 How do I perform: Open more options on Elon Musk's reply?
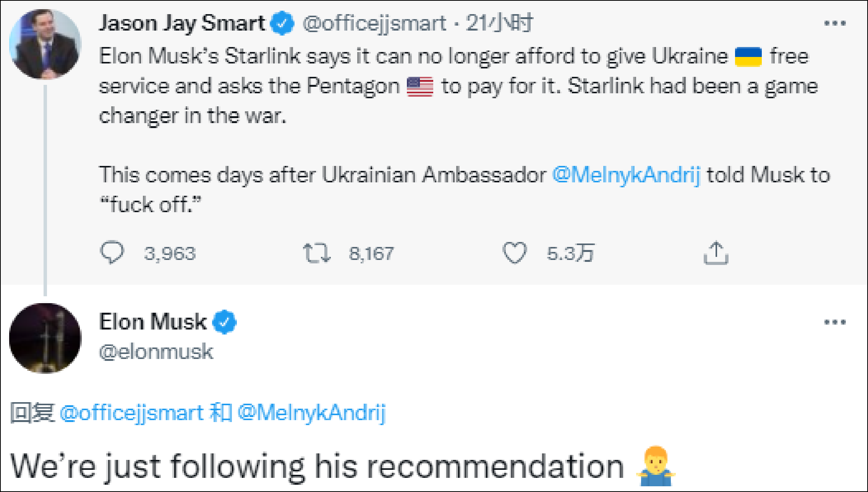pos(835,322)
